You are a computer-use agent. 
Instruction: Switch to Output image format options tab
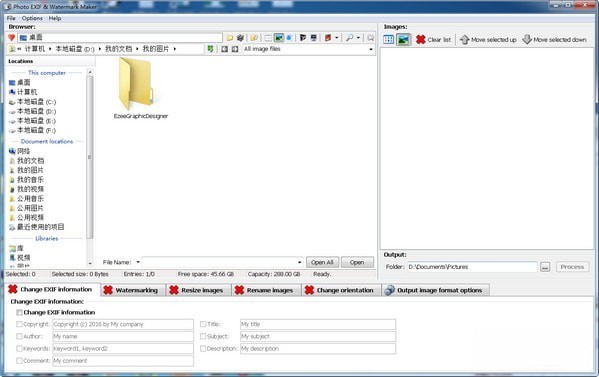point(434,290)
